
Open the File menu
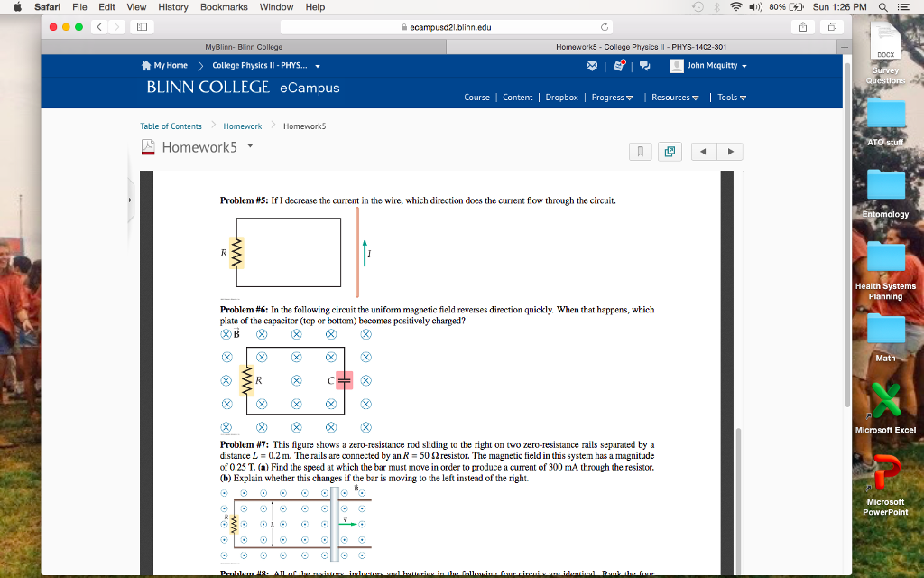[x=79, y=7]
